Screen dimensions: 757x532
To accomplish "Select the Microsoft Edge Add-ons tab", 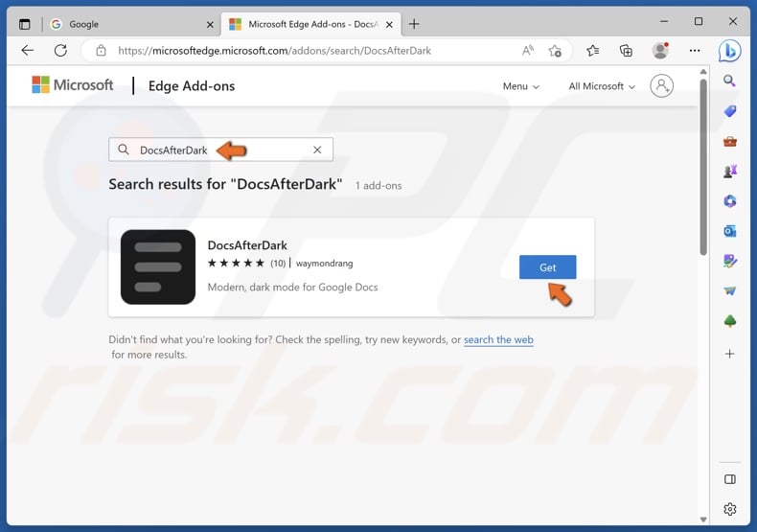I will click(x=310, y=24).
